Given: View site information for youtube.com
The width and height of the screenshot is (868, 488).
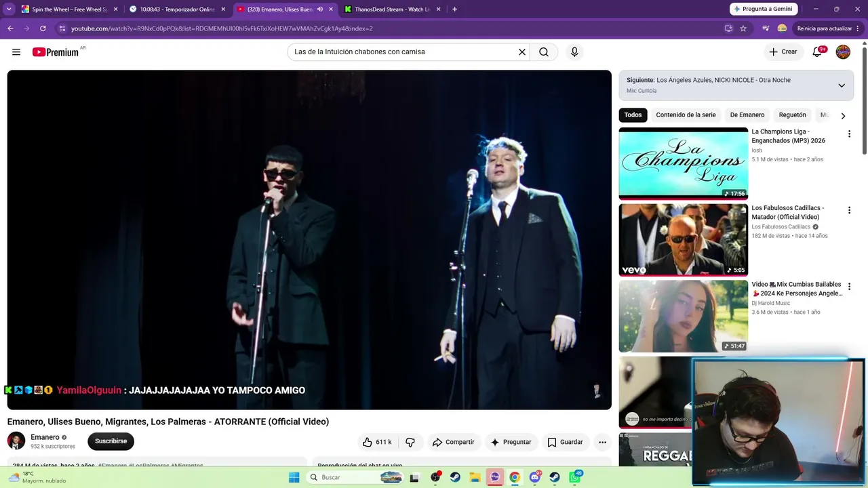Looking at the screenshot, I should pos(62,28).
